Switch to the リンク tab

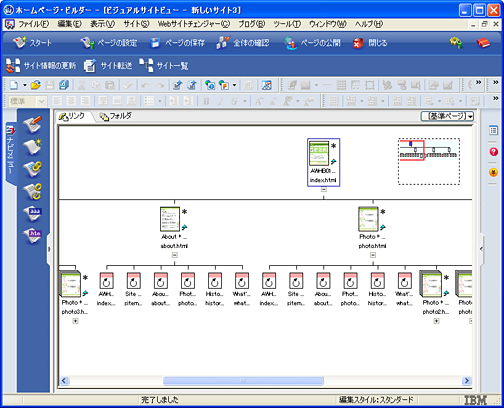point(72,116)
